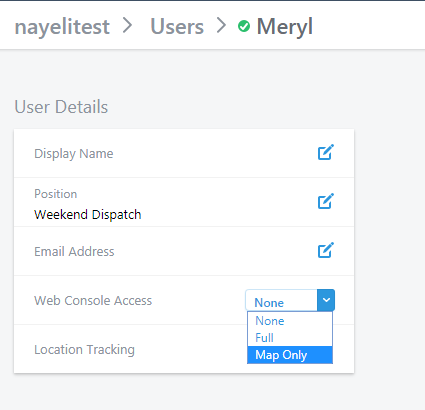This screenshot has width=425, height=410.
Task: Select the Weekend Dispatch position value
Action: (x=88, y=214)
